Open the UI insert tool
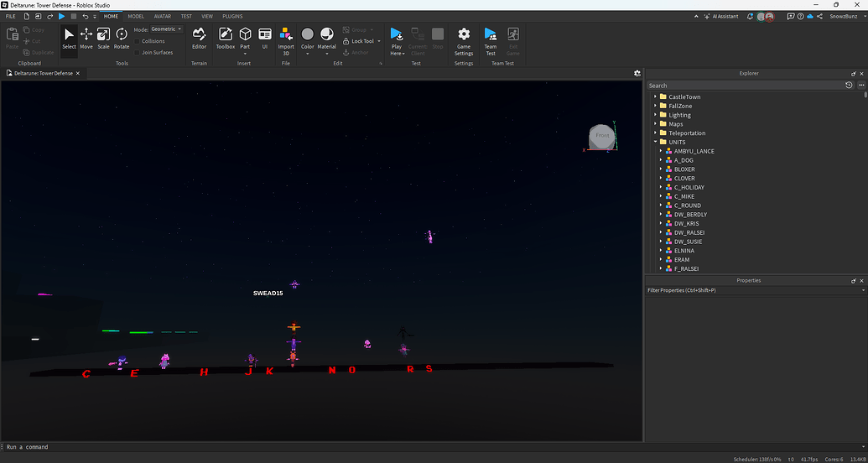The height and width of the screenshot is (463, 868). pos(265,39)
